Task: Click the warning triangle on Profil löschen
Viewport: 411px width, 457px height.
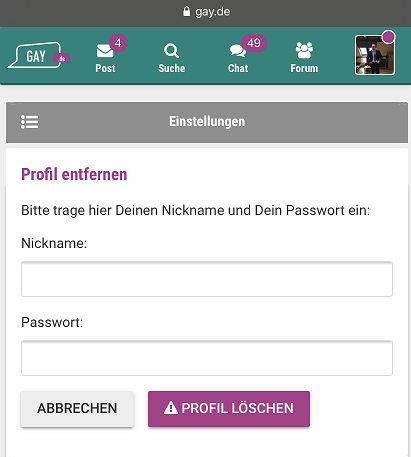Action: coord(171,408)
